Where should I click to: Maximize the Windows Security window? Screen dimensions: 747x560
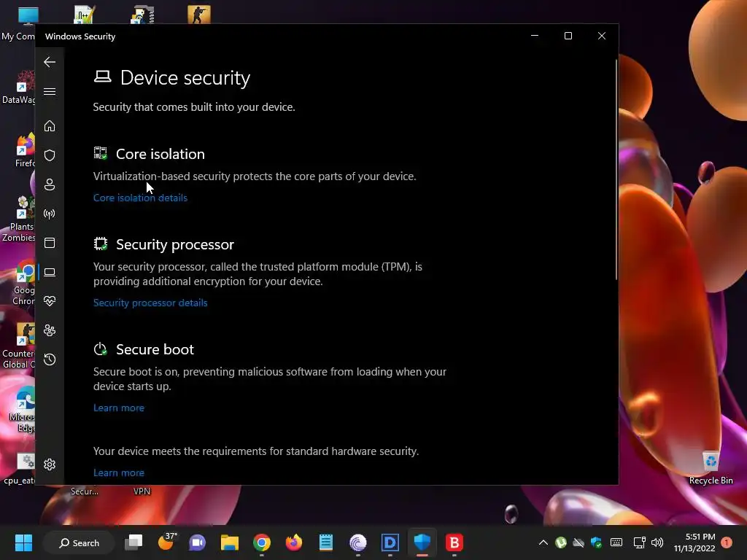[568, 36]
